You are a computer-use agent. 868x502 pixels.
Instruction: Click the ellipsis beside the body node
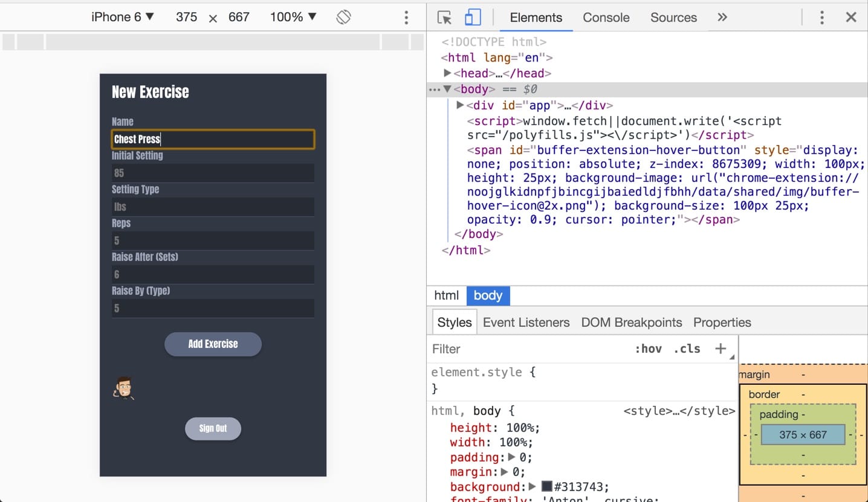coord(435,89)
